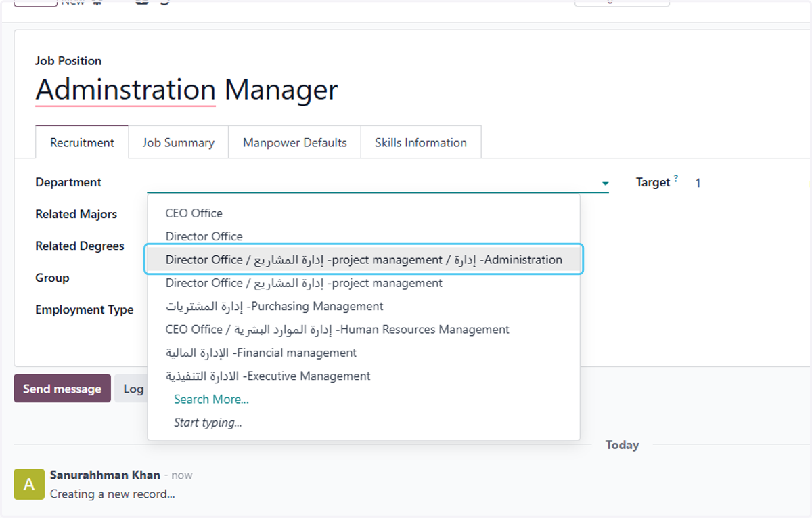Pick Financial management department
The width and height of the screenshot is (812, 518).
tap(363, 353)
